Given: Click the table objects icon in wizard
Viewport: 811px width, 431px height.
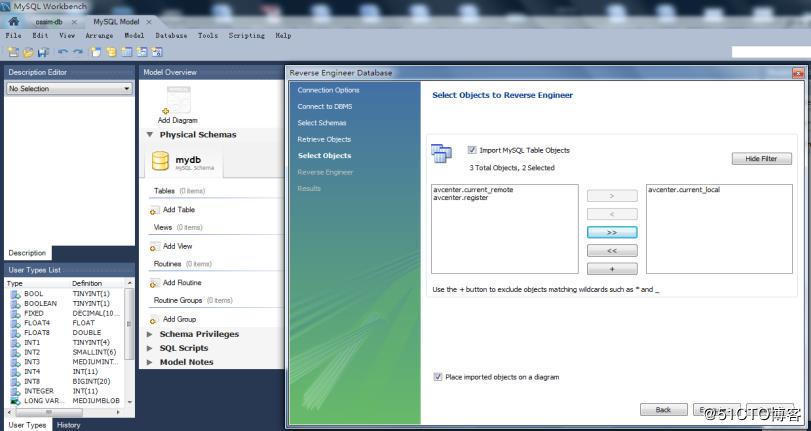Looking at the screenshot, I should point(441,154).
